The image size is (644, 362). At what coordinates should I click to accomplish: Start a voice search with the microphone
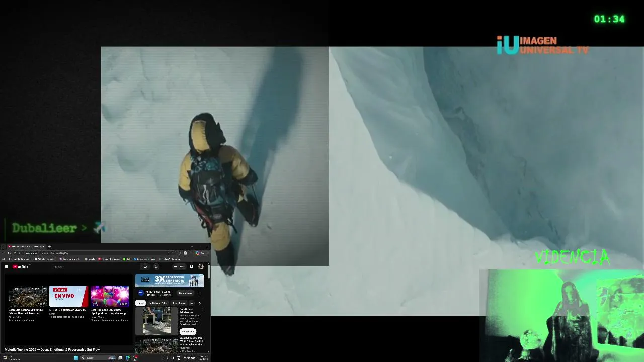[156, 267]
